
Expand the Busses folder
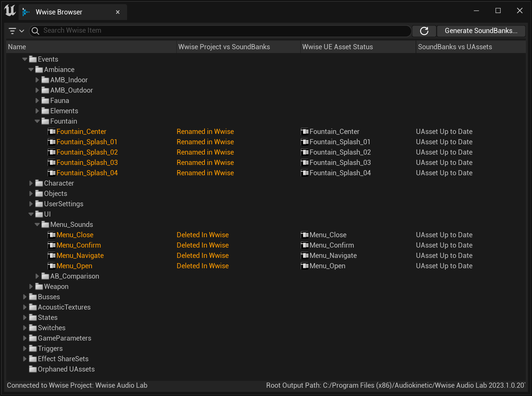coord(25,297)
